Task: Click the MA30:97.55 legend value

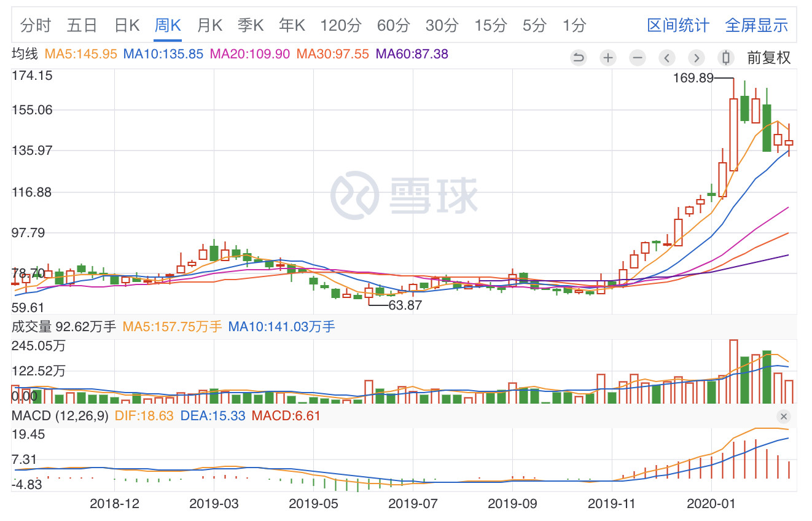Action: click(x=333, y=54)
